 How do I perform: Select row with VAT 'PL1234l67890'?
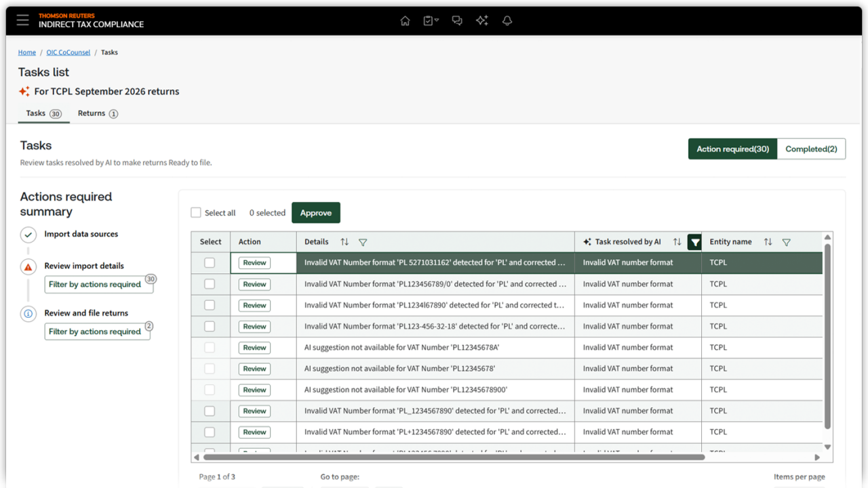pyautogui.click(x=210, y=305)
